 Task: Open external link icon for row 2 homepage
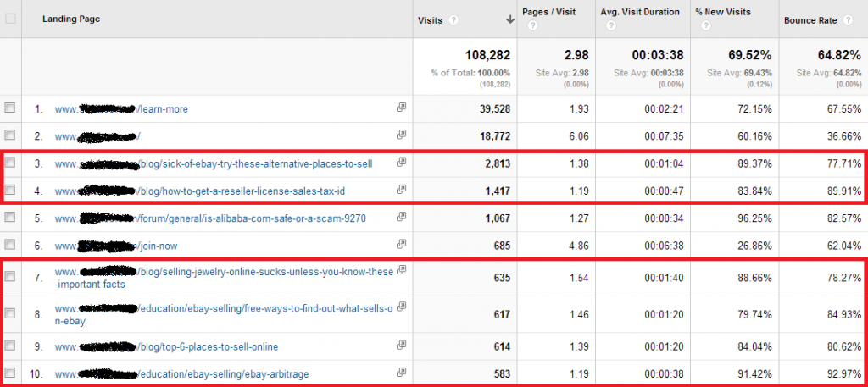point(401,135)
